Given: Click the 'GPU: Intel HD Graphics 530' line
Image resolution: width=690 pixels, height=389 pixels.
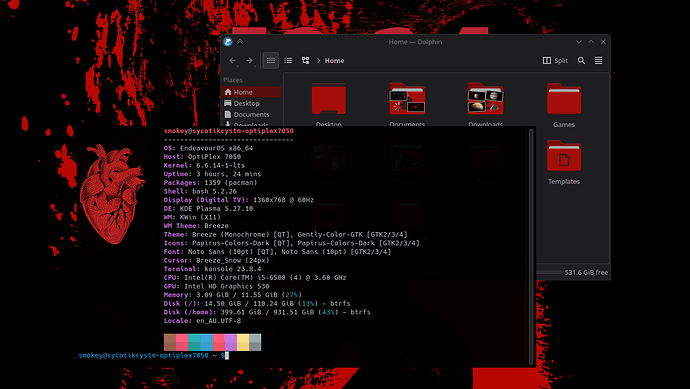Looking at the screenshot, I should pos(216,286).
